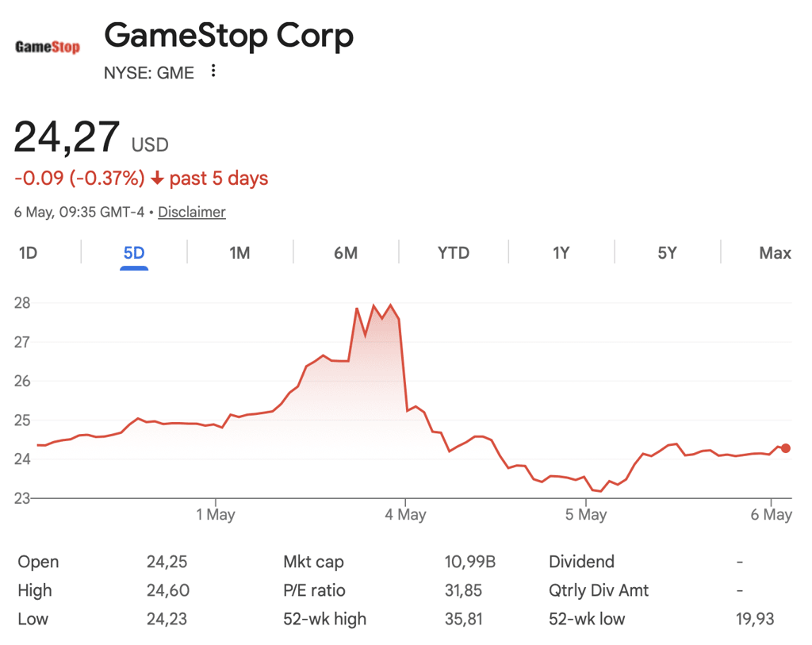Click the GameStop Corp title

pyautogui.click(x=229, y=35)
